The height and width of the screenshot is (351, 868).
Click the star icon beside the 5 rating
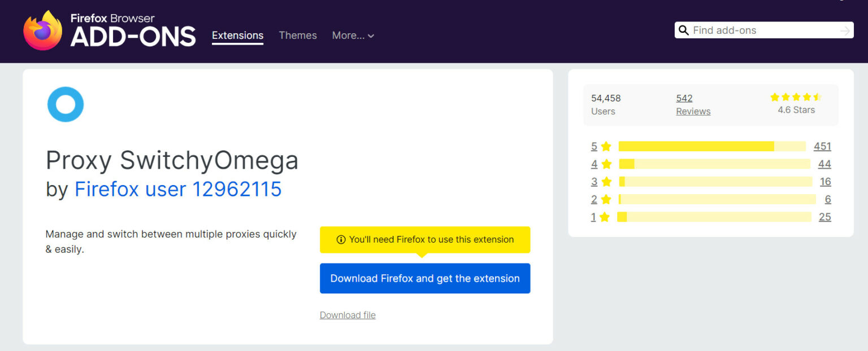point(606,146)
